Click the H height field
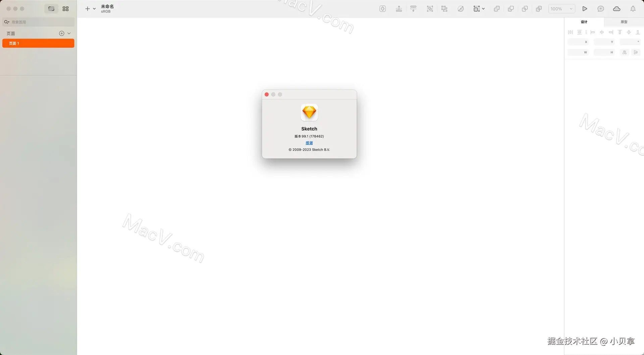Screen dimensions: 644x355 click(x=604, y=52)
